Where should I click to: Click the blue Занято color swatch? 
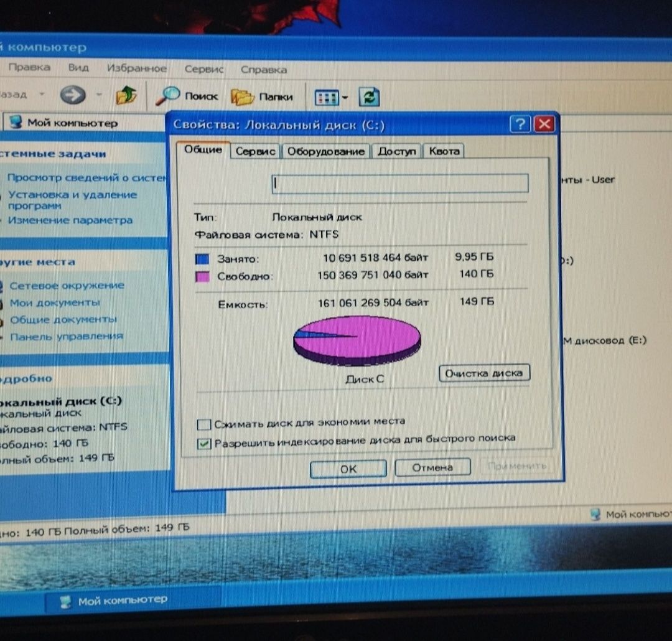click(x=202, y=258)
